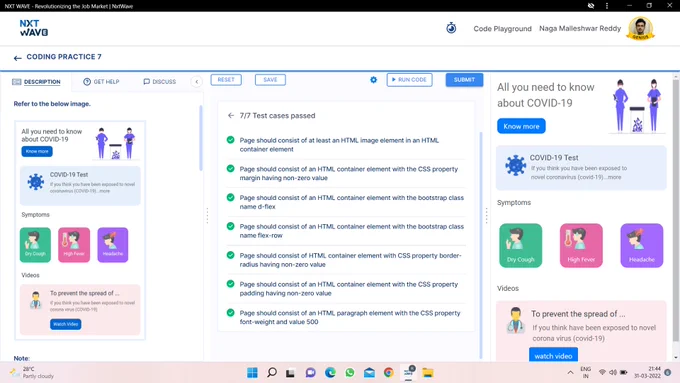The image size is (680, 383).
Task: Click the 'Symptoms' heading in preview output
Action: coord(514,203)
